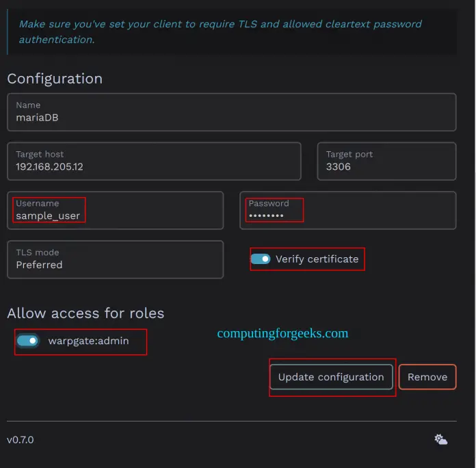
Task: Click the v0.7.0 version label
Action: [20, 440]
